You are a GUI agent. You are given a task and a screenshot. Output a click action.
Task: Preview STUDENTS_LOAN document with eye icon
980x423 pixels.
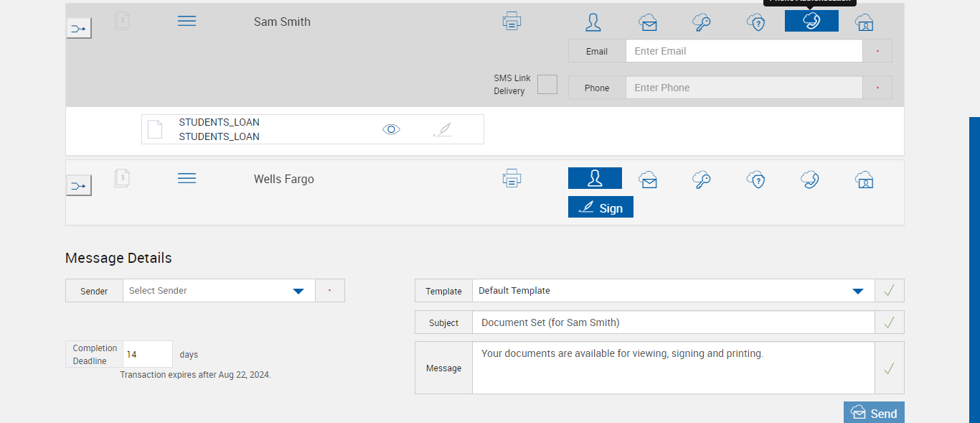pyautogui.click(x=391, y=129)
